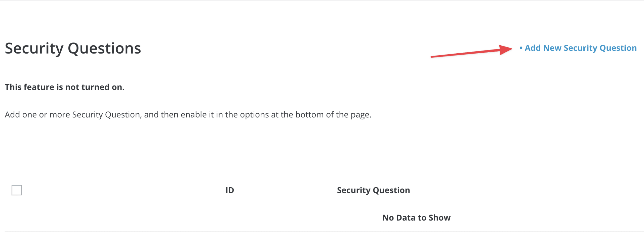Screen dimensions: 644x232
Task: Click the Security Questions page heading
Action: click(73, 48)
